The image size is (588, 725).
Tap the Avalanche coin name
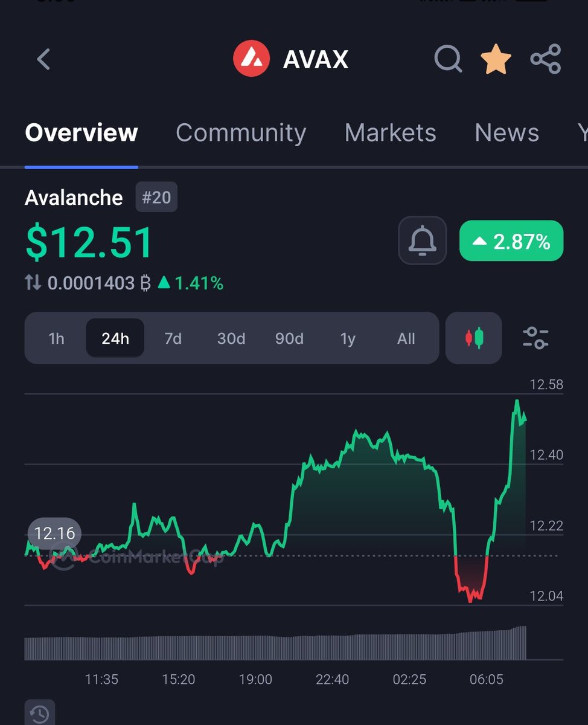point(74,198)
